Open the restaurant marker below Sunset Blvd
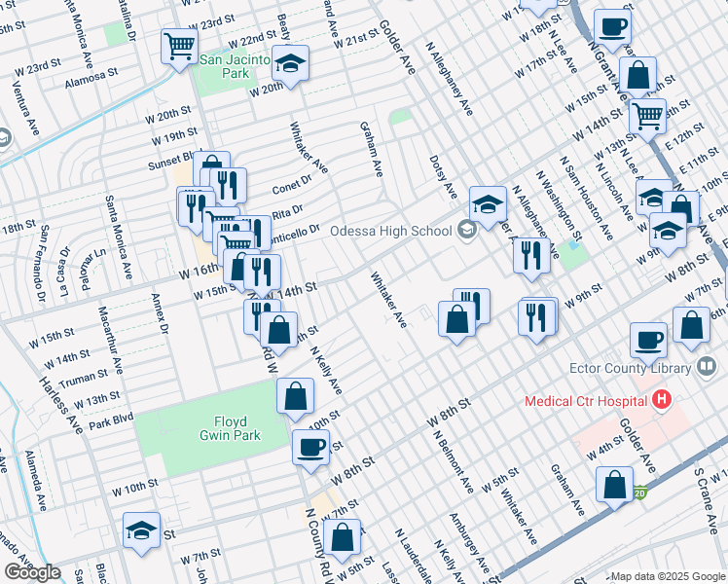The image size is (728, 584). point(228,187)
